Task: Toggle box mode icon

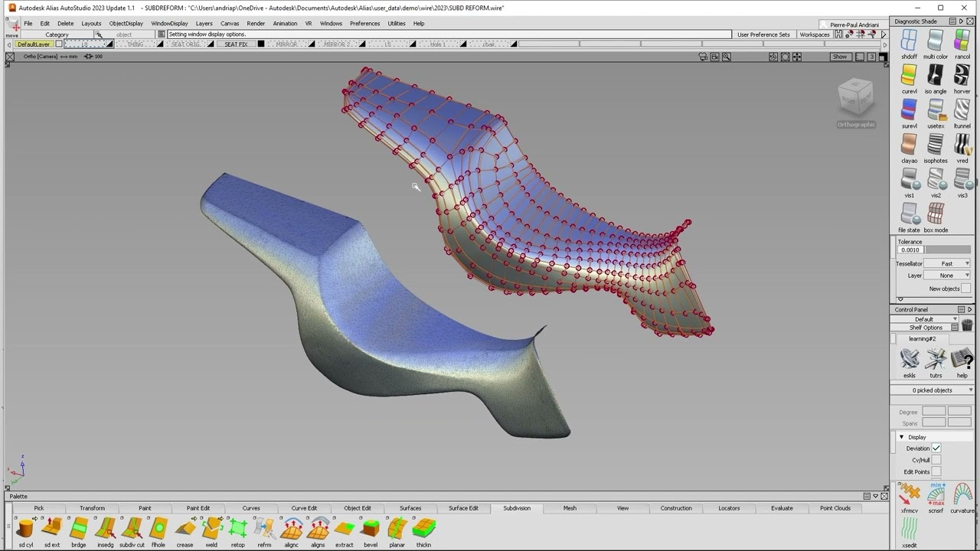Action: point(935,214)
